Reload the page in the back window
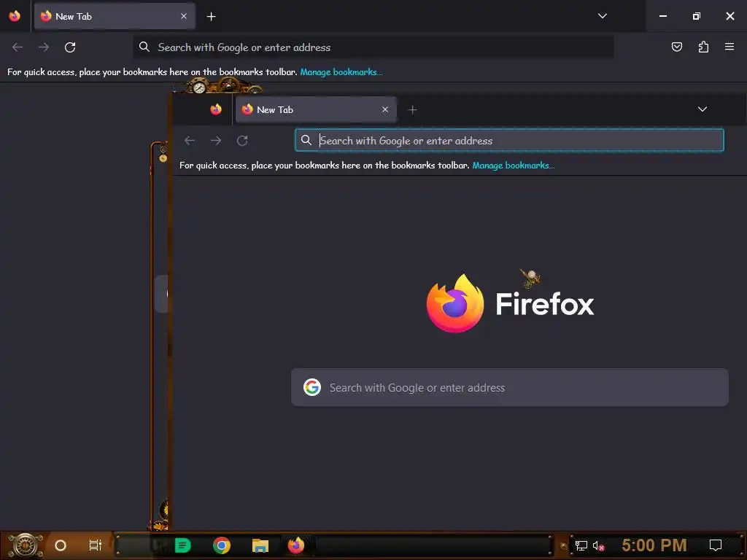747x560 pixels. pyautogui.click(x=70, y=47)
